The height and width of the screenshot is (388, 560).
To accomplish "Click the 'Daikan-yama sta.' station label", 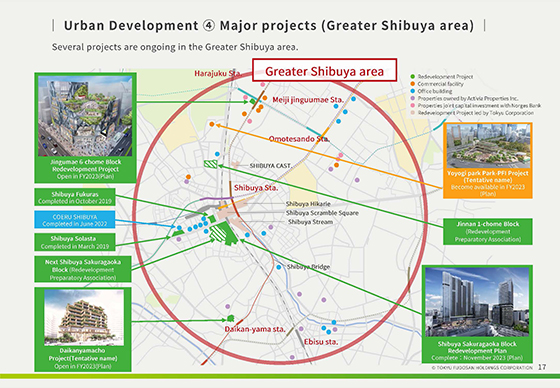I will tap(255, 329).
